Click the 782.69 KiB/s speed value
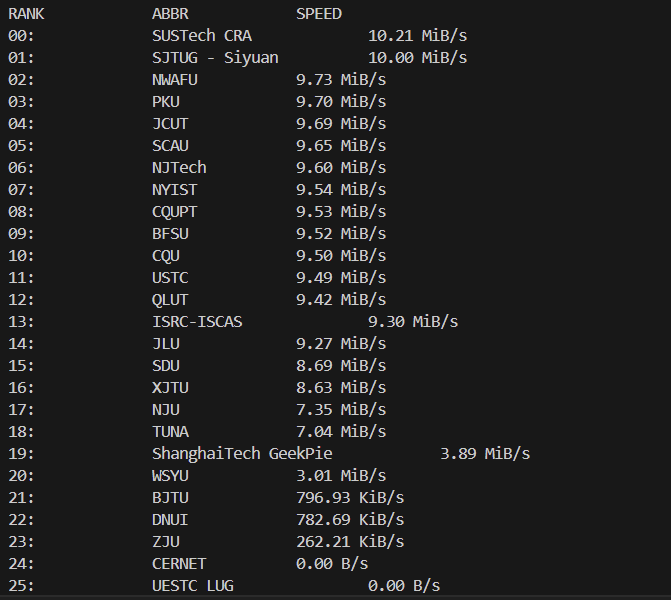671x600 pixels. coord(350,520)
